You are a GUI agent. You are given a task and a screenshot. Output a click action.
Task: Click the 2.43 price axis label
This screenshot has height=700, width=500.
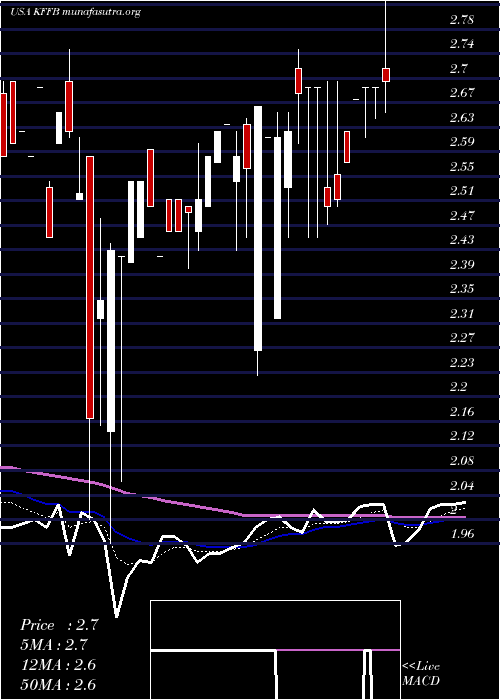coord(462,240)
